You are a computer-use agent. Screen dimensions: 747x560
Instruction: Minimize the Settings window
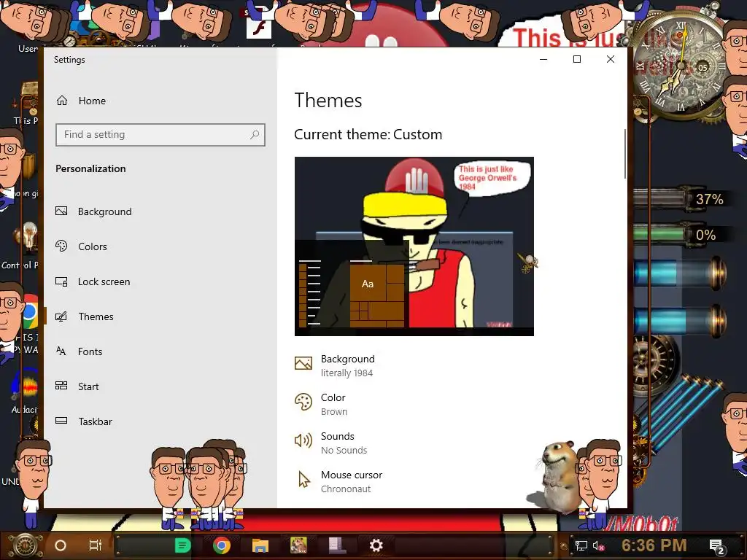point(543,59)
